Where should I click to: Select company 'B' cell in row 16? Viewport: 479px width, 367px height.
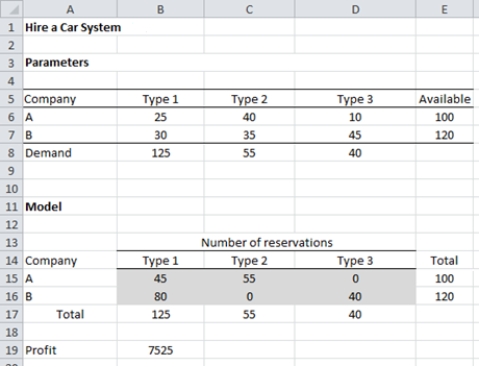coord(70,296)
